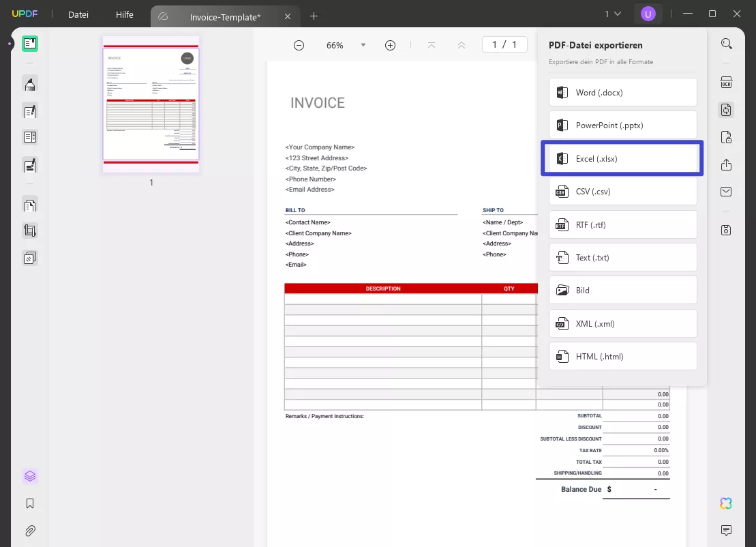
Task: Open the bookmarks panel
Action: point(29,503)
